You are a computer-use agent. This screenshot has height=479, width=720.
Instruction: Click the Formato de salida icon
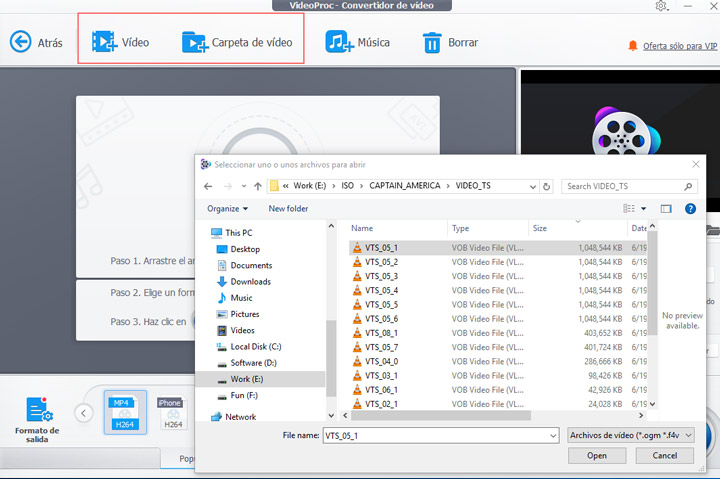pos(39,410)
